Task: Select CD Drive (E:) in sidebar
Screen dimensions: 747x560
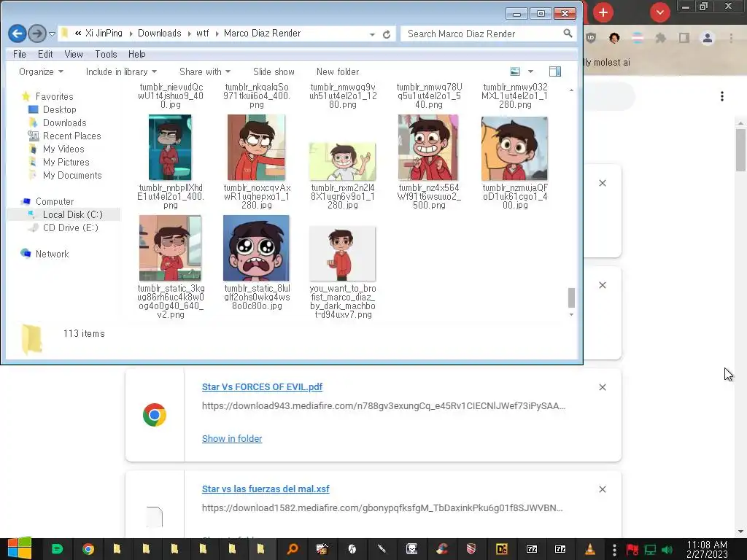Action: click(x=71, y=227)
